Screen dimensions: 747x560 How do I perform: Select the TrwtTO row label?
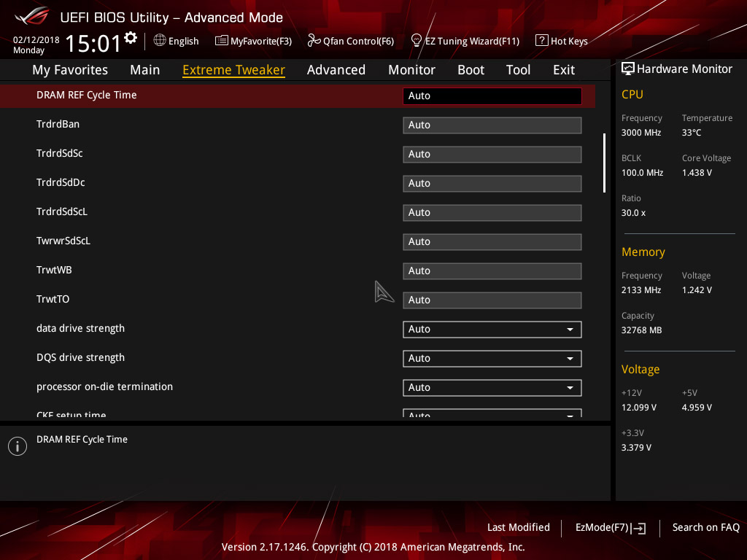pos(53,299)
